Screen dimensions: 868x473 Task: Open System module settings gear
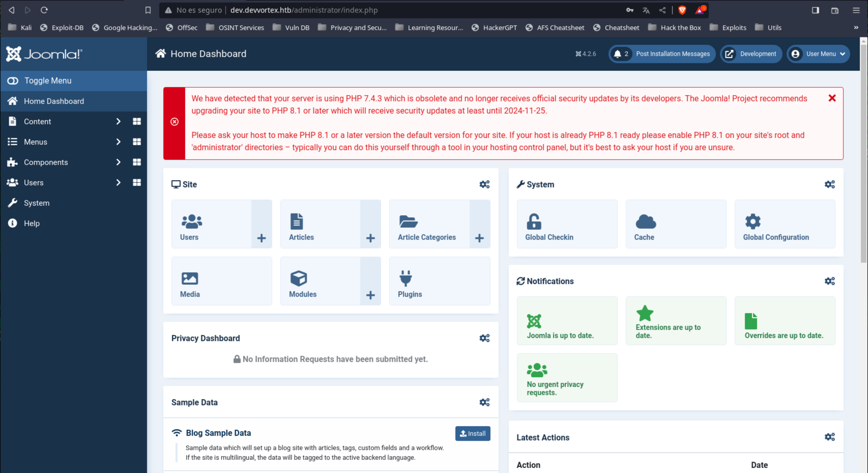coord(830,184)
